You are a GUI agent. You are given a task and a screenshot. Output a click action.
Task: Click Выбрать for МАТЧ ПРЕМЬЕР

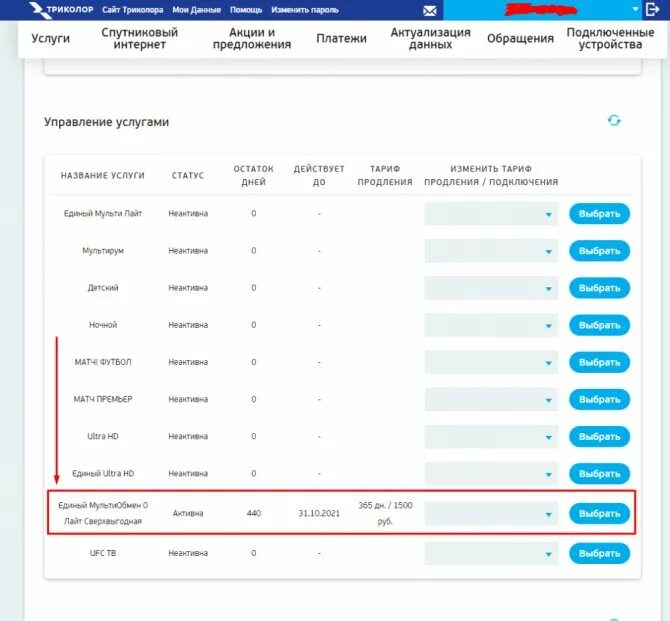(599, 400)
